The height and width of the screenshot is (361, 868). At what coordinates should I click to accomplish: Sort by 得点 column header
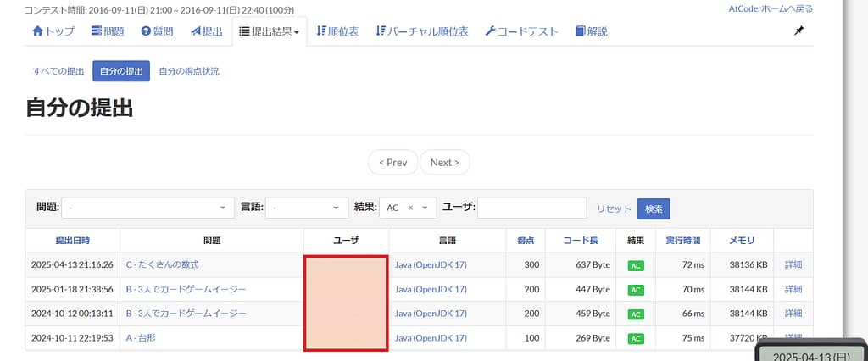click(x=526, y=241)
